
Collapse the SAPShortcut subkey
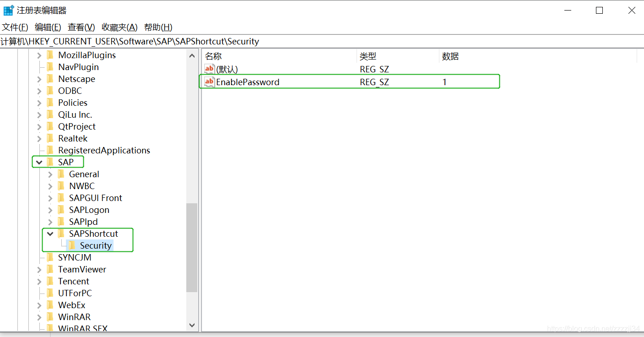point(50,234)
